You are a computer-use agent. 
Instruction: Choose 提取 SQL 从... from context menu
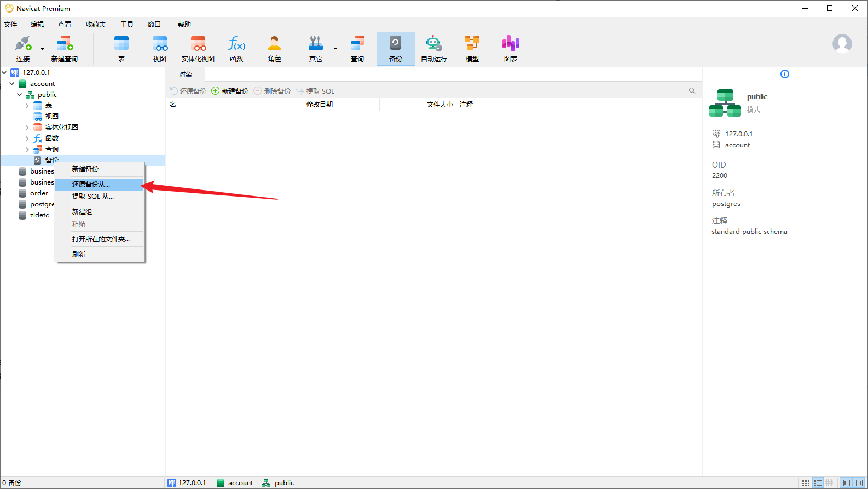pyautogui.click(x=99, y=196)
